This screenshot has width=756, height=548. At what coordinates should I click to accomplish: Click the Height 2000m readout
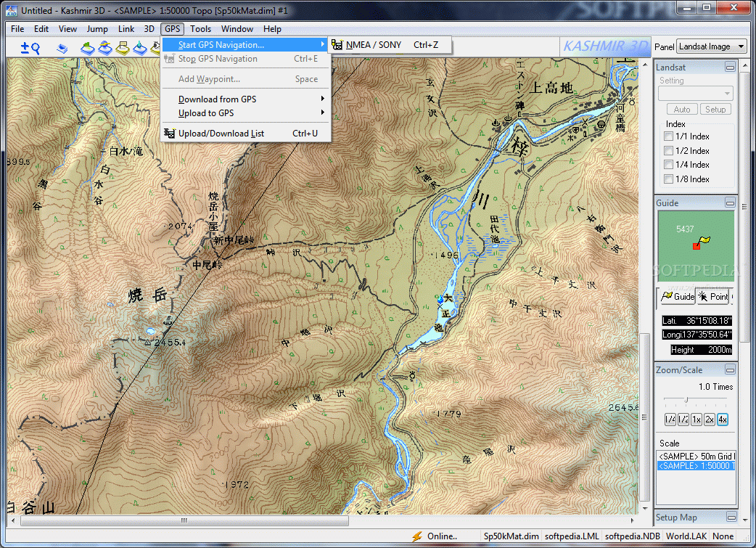click(x=701, y=350)
